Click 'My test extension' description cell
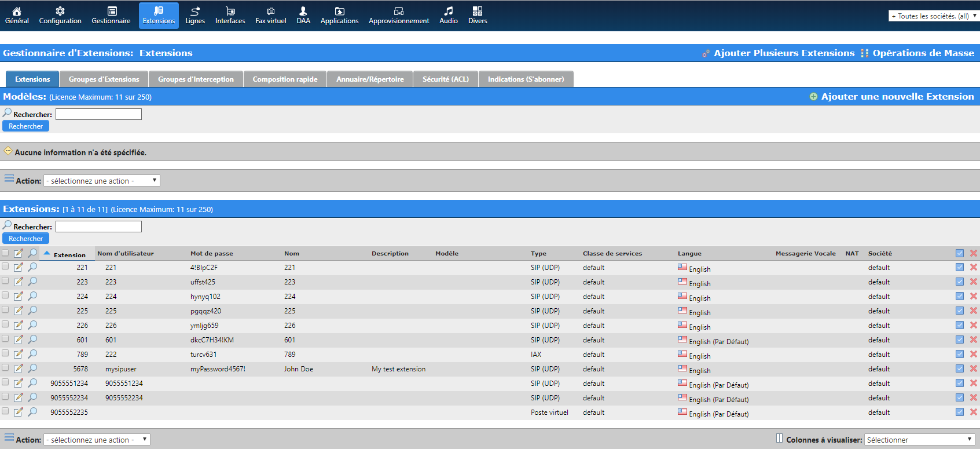This screenshot has height=449, width=980. tap(399, 369)
